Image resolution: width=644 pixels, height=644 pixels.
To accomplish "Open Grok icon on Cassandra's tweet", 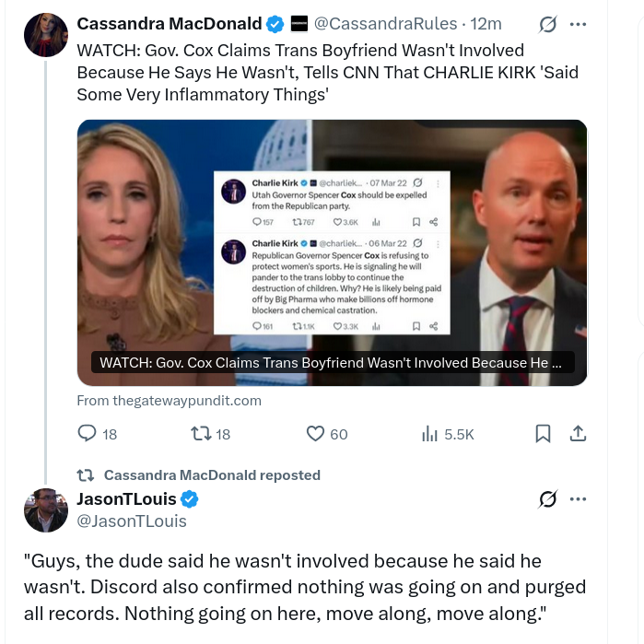I will [548, 24].
